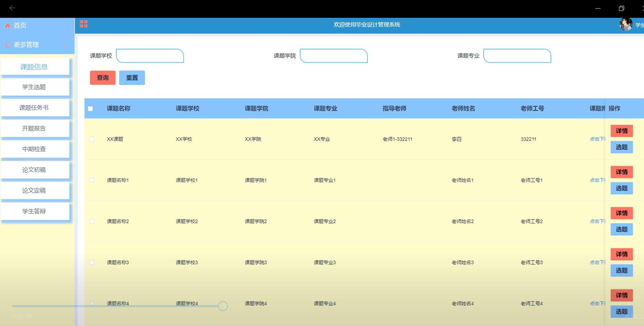This screenshot has width=644, height=326.
Task: Open 首页 in the sidebar
Action: 20,25
